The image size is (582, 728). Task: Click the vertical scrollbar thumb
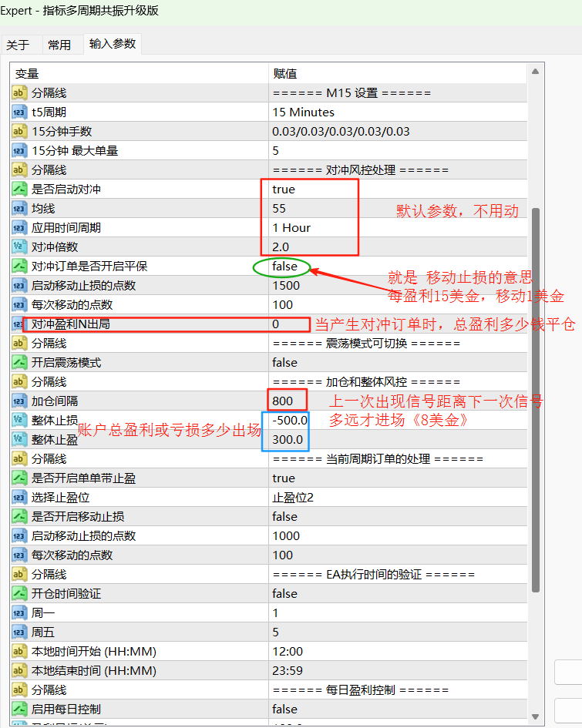(x=535, y=401)
